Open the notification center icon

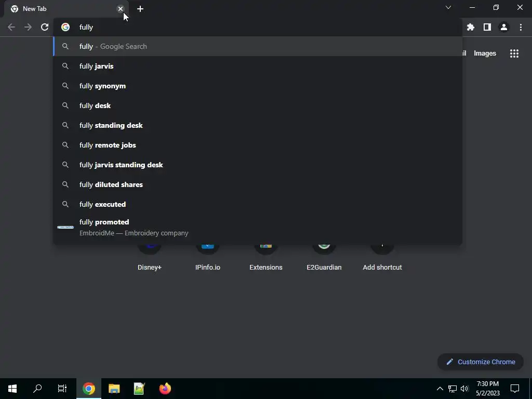(x=515, y=389)
